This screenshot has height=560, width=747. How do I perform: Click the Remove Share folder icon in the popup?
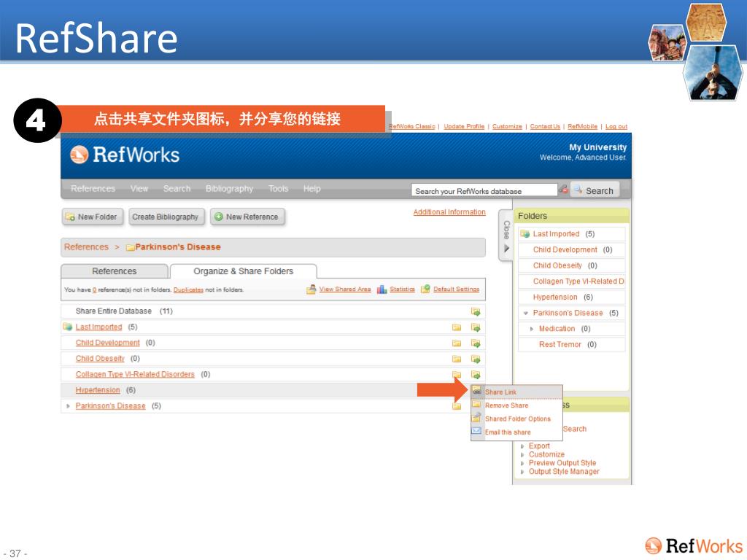(x=476, y=404)
